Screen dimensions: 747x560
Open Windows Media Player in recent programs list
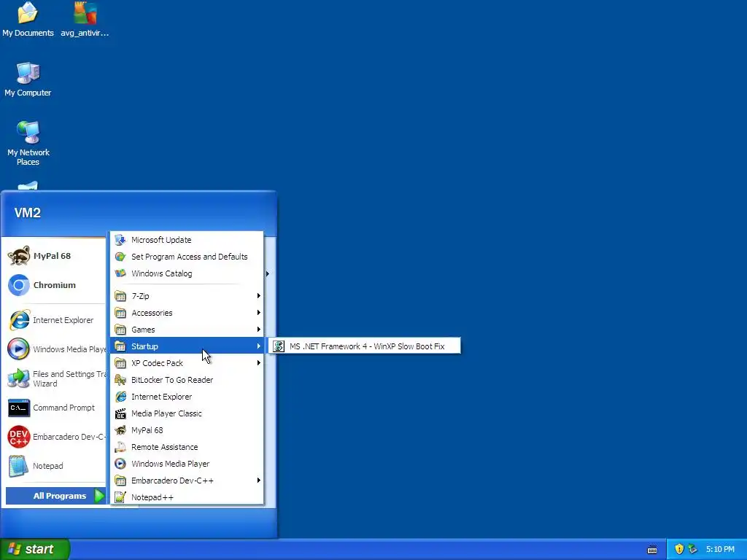[x=56, y=349]
